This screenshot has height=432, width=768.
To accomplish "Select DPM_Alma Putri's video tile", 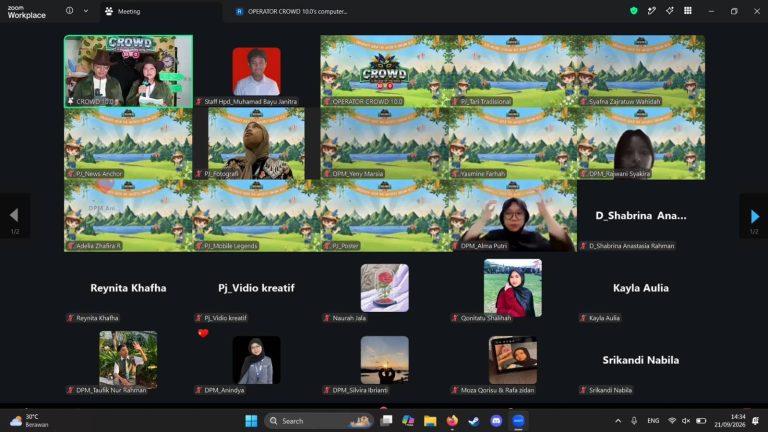I will click(513, 216).
